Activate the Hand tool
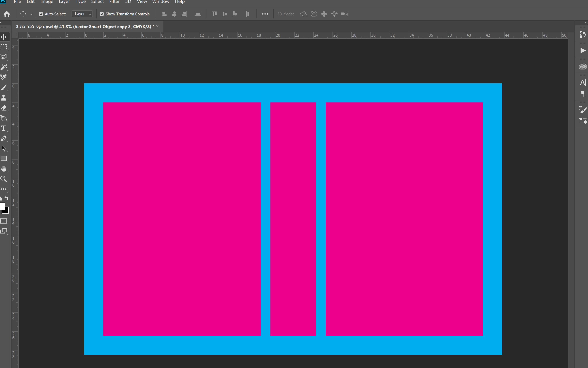This screenshot has width=588, height=368. pyautogui.click(x=4, y=169)
